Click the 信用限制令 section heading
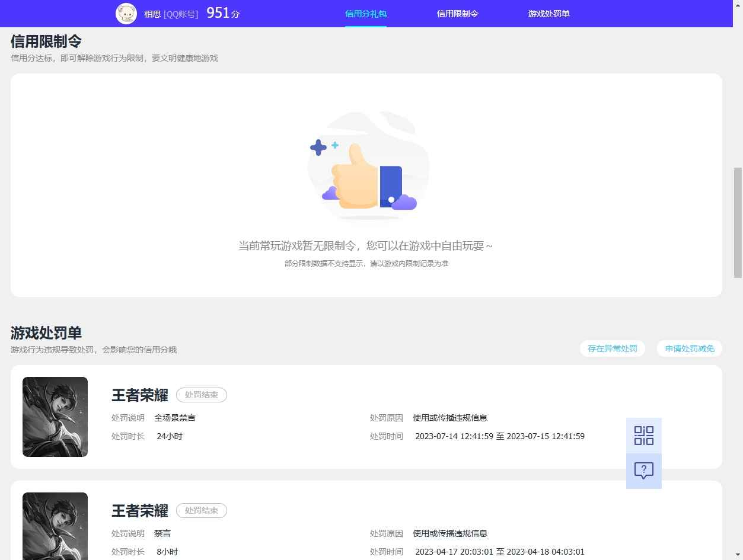This screenshot has height=560, width=743. pyautogui.click(x=46, y=41)
